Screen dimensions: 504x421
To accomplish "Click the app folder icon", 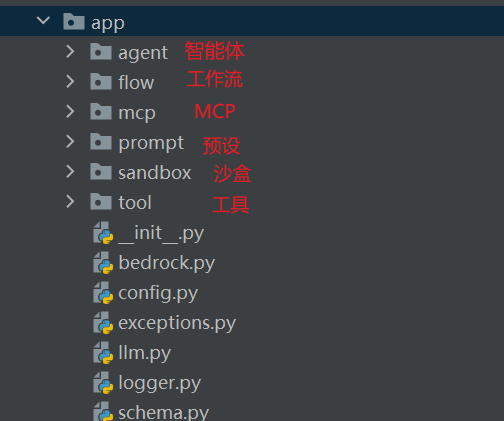I will (x=74, y=21).
